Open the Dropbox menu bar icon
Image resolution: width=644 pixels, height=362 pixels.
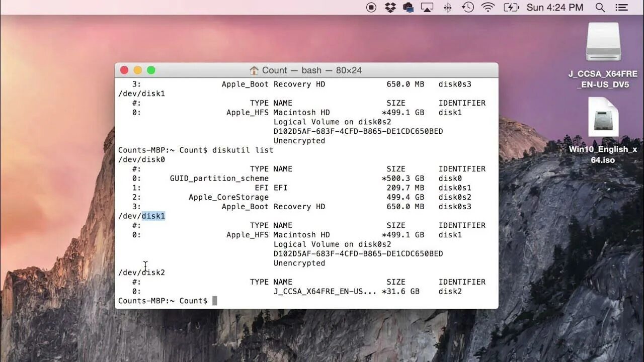[x=390, y=7]
